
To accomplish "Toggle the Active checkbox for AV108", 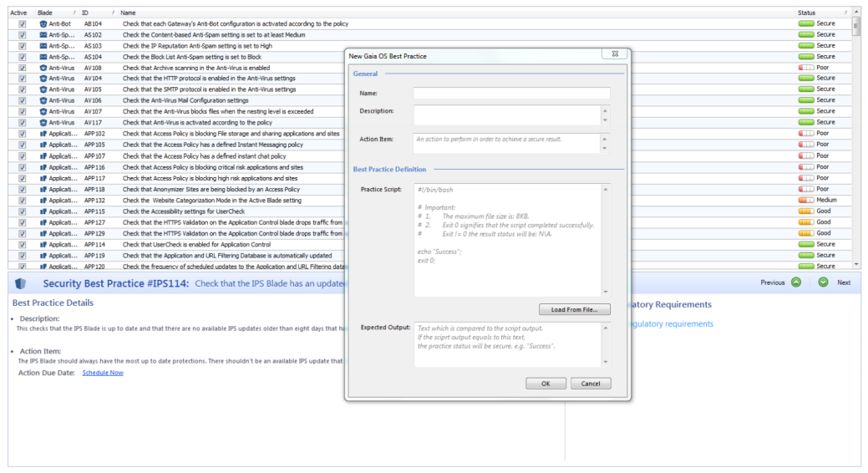I will tap(23, 69).
